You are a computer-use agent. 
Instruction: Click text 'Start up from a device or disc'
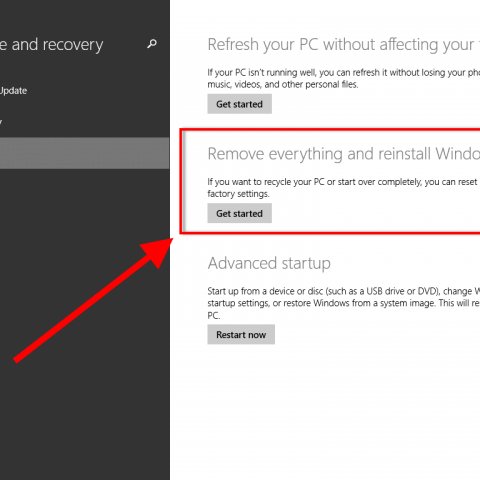(265, 291)
